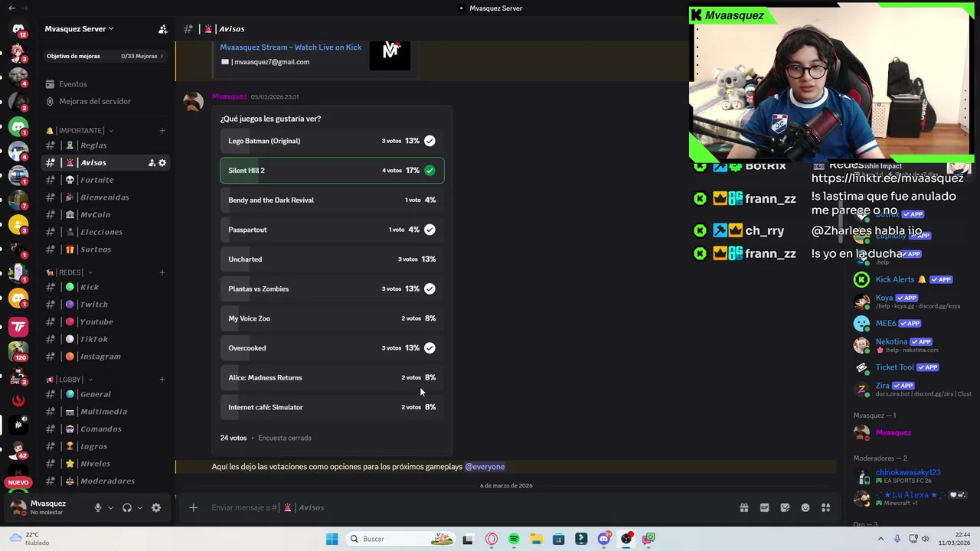Toggle microphone mute in user panel
980x551 pixels.
click(x=97, y=507)
